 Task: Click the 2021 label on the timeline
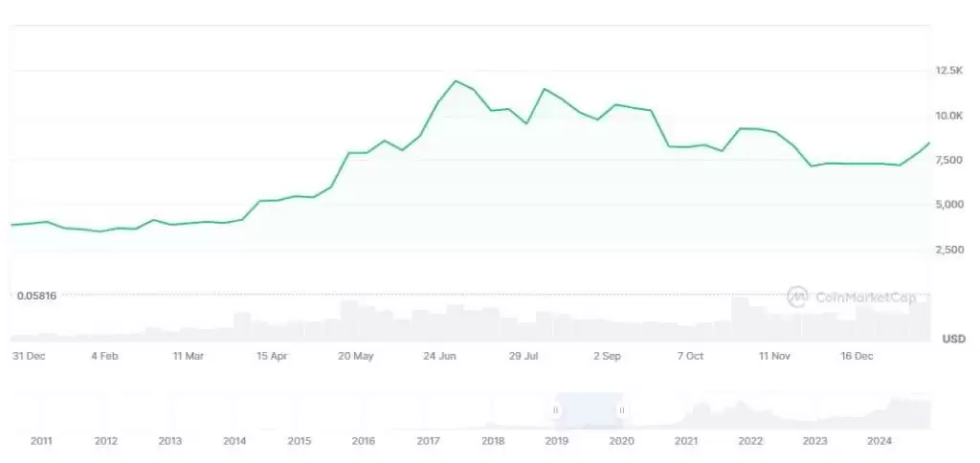point(685,442)
